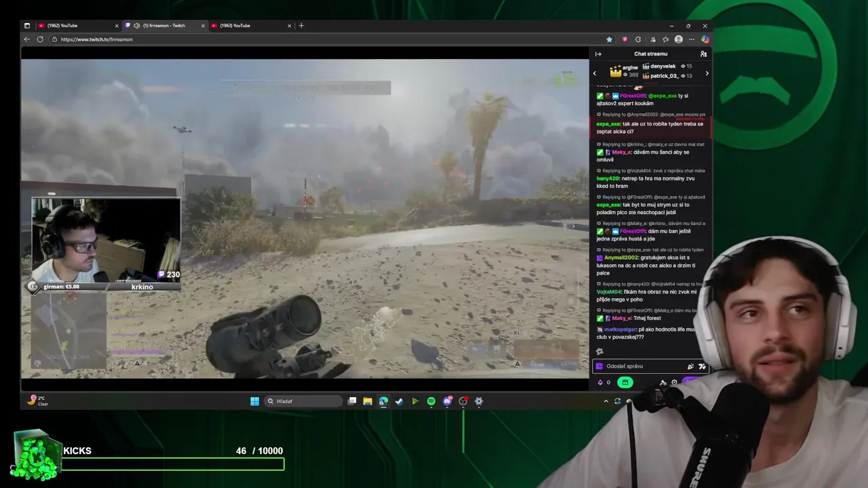Viewport: 868px width, 488px height.
Task: Open the Copilot sidebar icon
Action: pos(705,39)
